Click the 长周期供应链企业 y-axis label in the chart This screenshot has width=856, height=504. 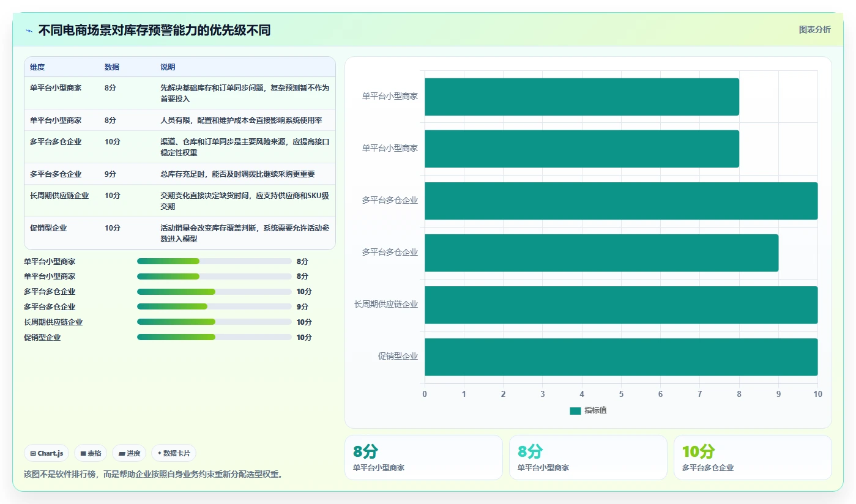coord(386,305)
